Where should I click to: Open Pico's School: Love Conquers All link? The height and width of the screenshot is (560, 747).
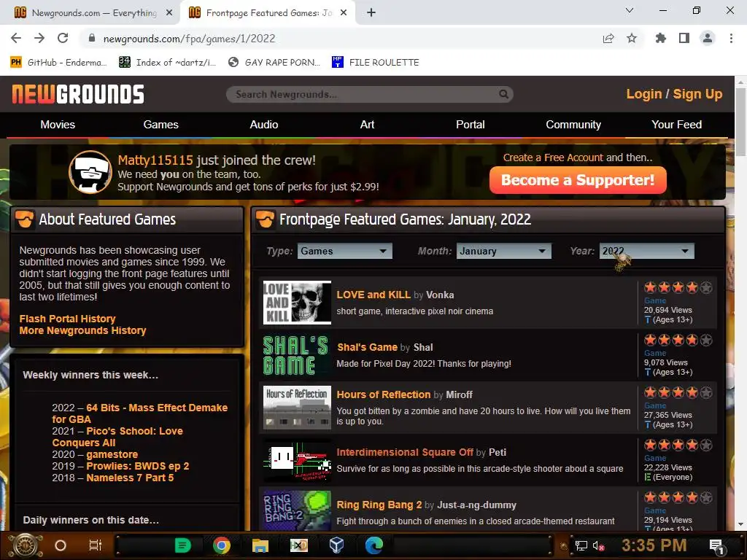point(117,437)
